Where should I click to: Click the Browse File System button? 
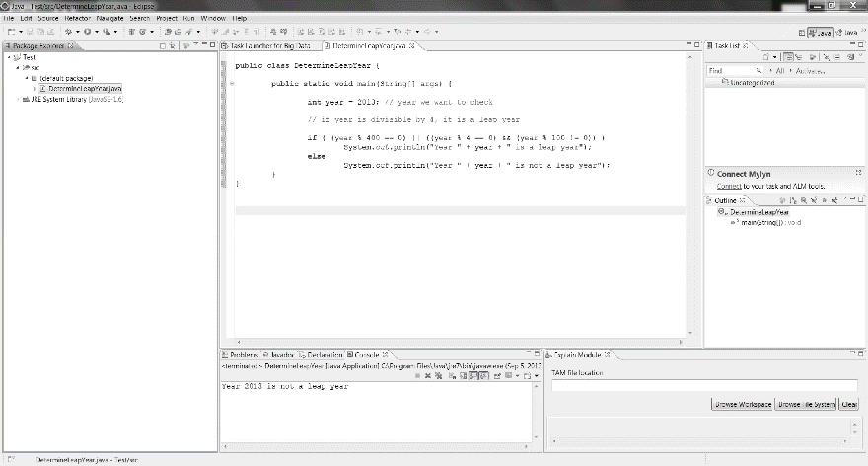(x=806, y=405)
